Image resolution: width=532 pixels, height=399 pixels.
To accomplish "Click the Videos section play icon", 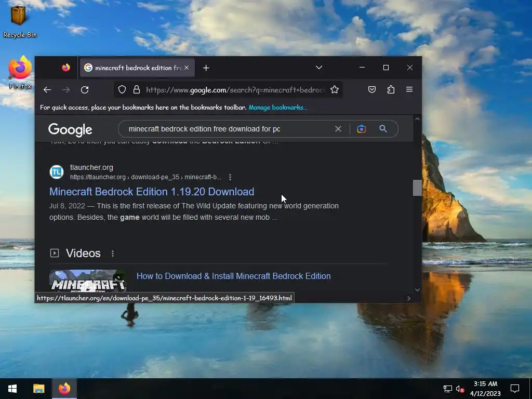I will (x=54, y=253).
